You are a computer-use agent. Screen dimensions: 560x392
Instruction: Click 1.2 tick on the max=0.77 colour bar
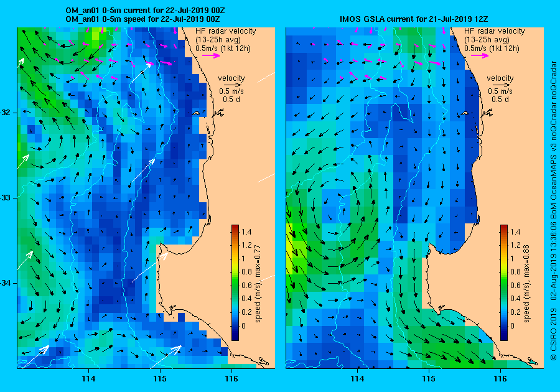click(246, 245)
